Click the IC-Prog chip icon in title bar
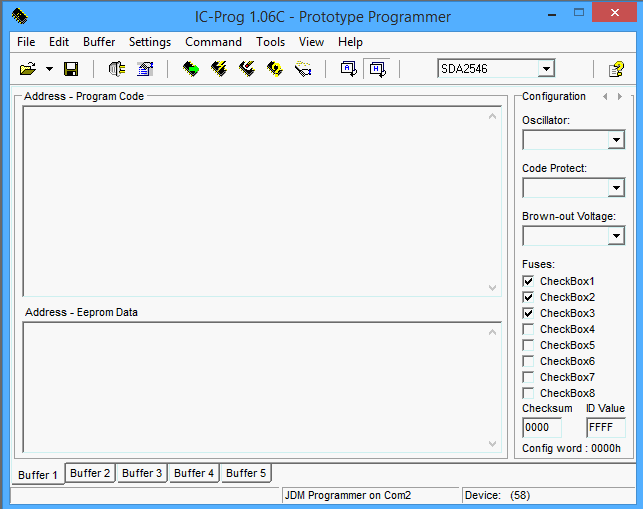This screenshot has width=643, height=509. tap(20, 16)
